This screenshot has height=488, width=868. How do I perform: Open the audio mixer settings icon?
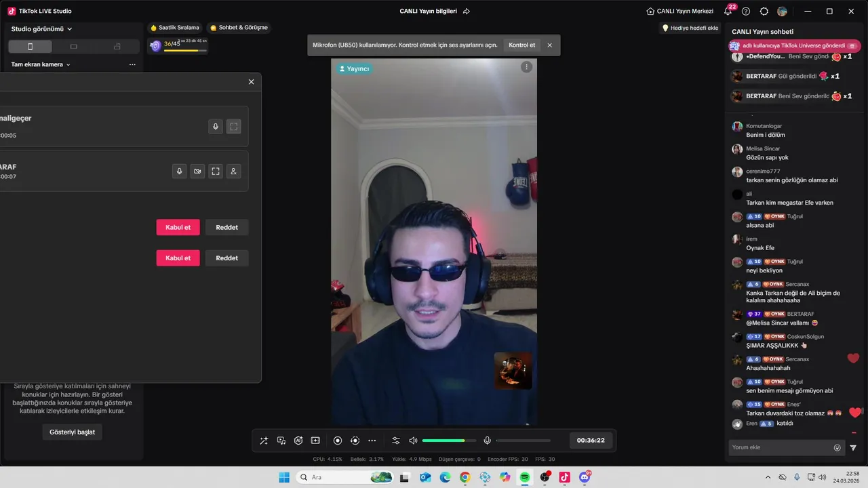(396, 441)
